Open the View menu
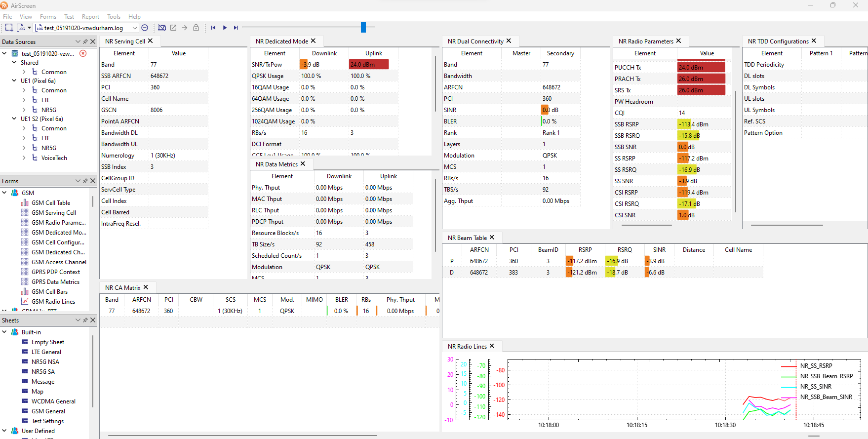Screen dimensions: 868x439 [x=26, y=17]
